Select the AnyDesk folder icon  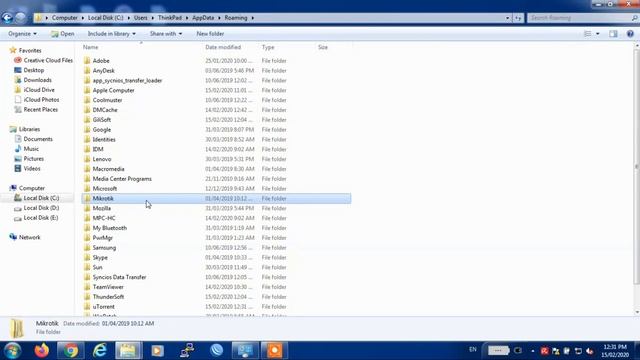coord(87,70)
